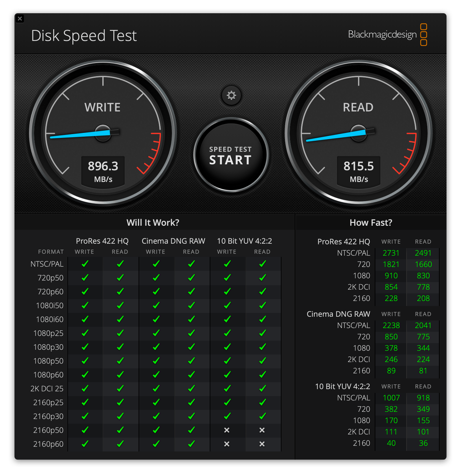The image size is (461, 476).
Task: Toggle the 1080p60 ProRes write checkmark
Action: click(x=84, y=375)
